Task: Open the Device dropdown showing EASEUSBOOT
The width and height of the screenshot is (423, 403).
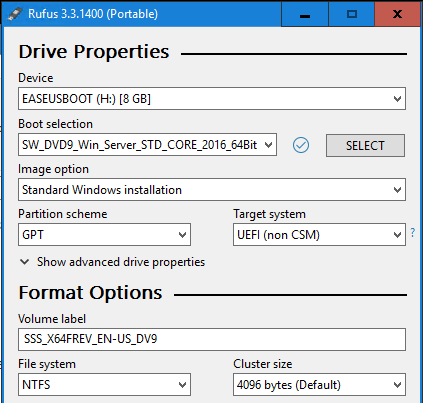Action: pyautogui.click(x=212, y=99)
